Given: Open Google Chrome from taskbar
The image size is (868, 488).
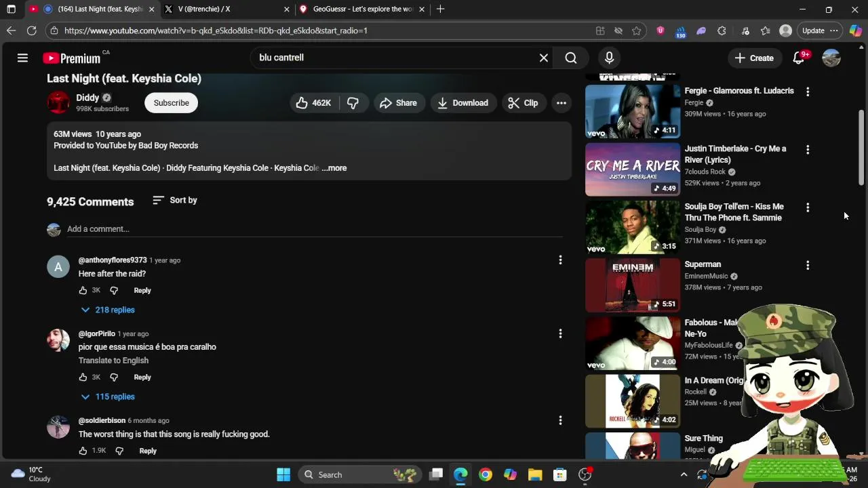Looking at the screenshot, I should [x=485, y=474].
